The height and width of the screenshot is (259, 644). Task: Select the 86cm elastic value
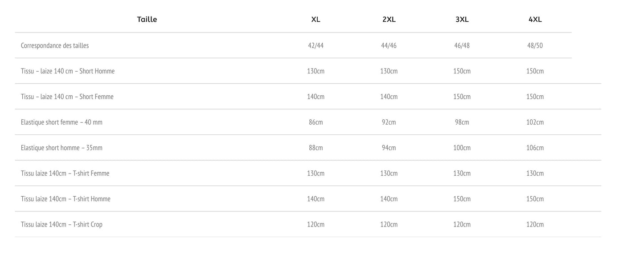tap(316, 122)
